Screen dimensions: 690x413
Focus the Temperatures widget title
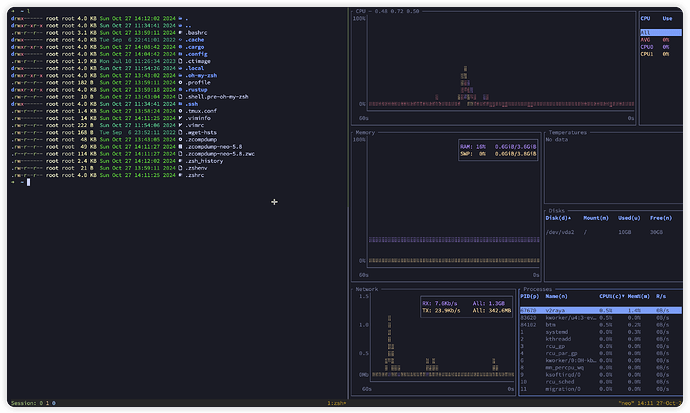pos(568,132)
